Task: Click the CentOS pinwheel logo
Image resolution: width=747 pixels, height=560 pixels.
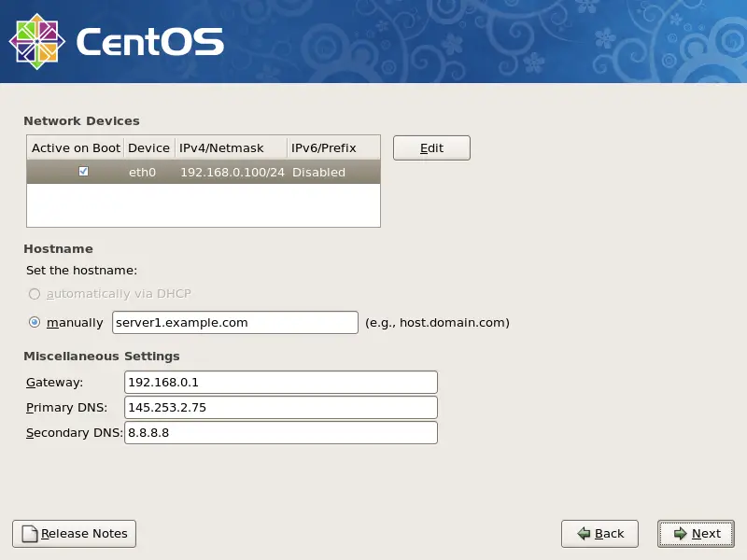Action: [x=36, y=42]
